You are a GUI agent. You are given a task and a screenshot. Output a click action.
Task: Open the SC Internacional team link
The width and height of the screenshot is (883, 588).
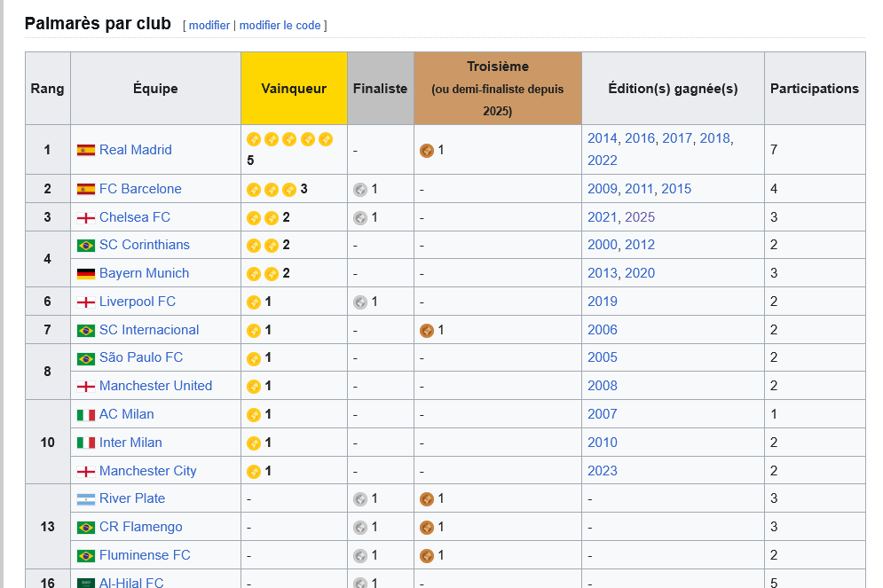click(x=149, y=330)
